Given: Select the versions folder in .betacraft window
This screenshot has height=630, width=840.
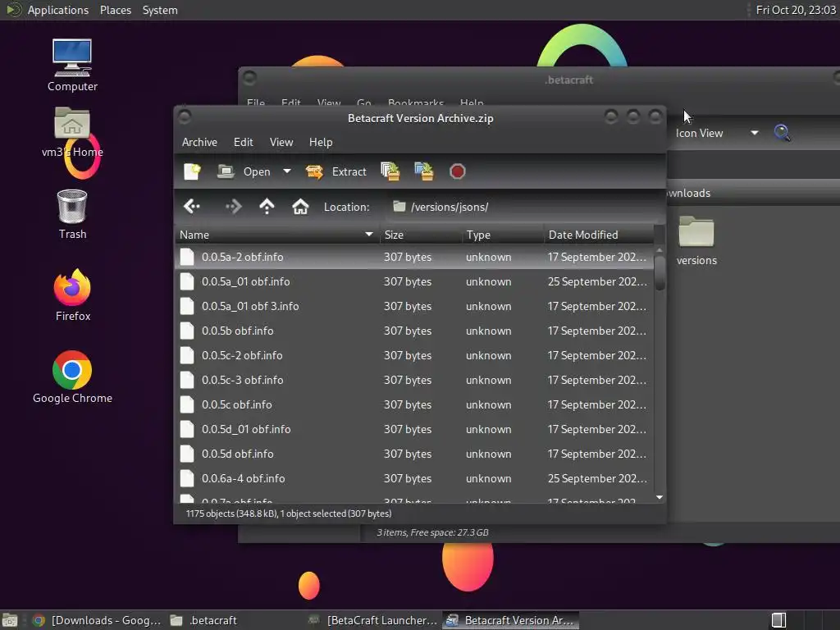Looking at the screenshot, I should click(x=696, y=241).
